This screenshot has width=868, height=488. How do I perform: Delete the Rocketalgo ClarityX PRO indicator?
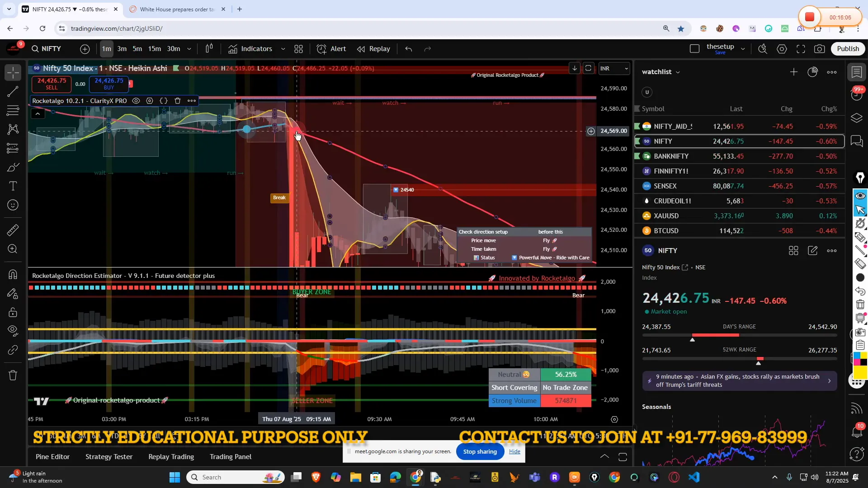point(178,101)
